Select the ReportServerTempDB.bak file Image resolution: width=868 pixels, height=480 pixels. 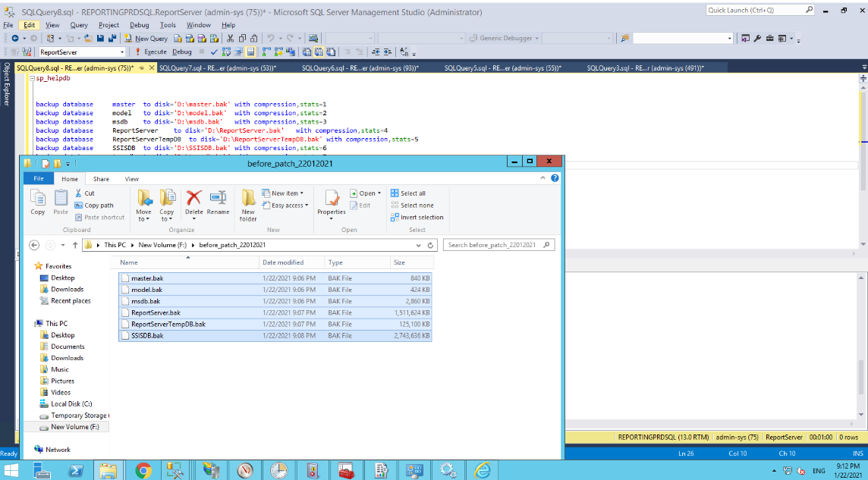[275, 324]
